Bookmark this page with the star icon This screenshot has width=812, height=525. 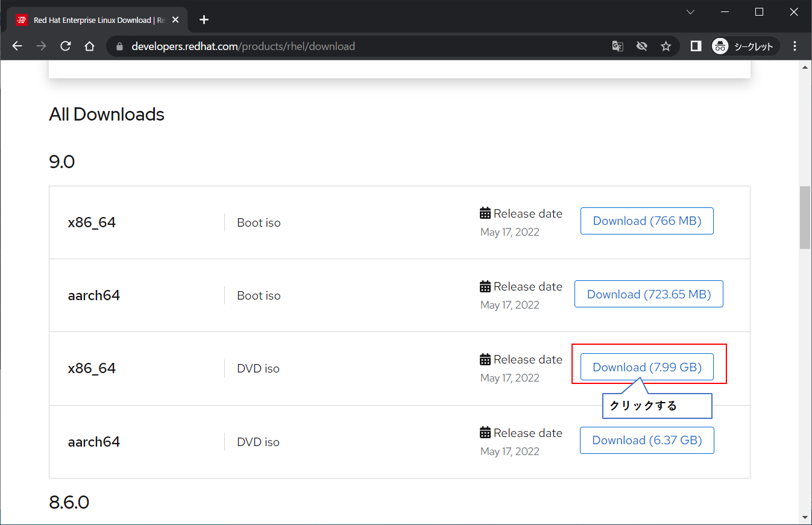point(666,46)
